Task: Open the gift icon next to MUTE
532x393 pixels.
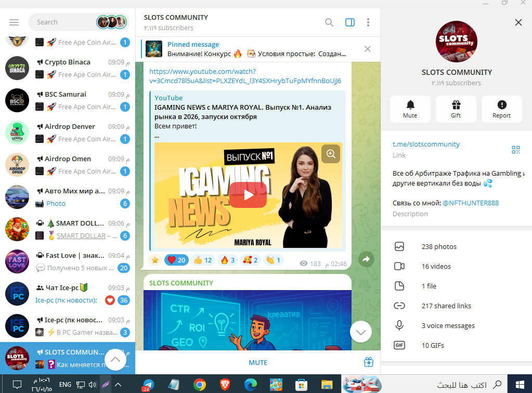Action: 369,362
